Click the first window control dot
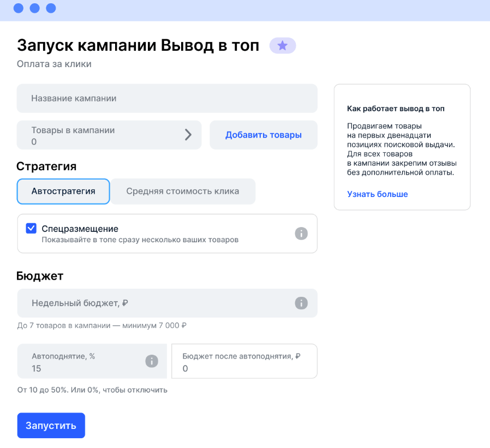This screenshot has width=490, height=448. click(19, 8)
